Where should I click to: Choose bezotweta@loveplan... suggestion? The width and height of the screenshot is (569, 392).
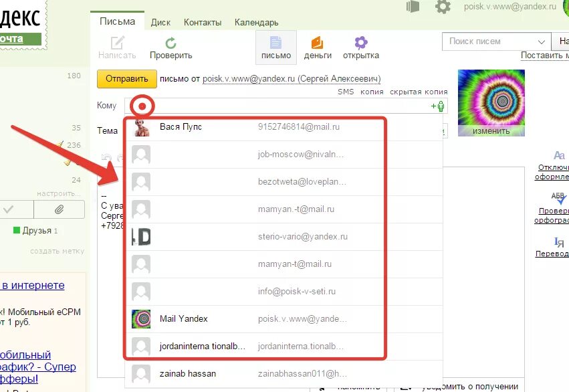(302, 181)
